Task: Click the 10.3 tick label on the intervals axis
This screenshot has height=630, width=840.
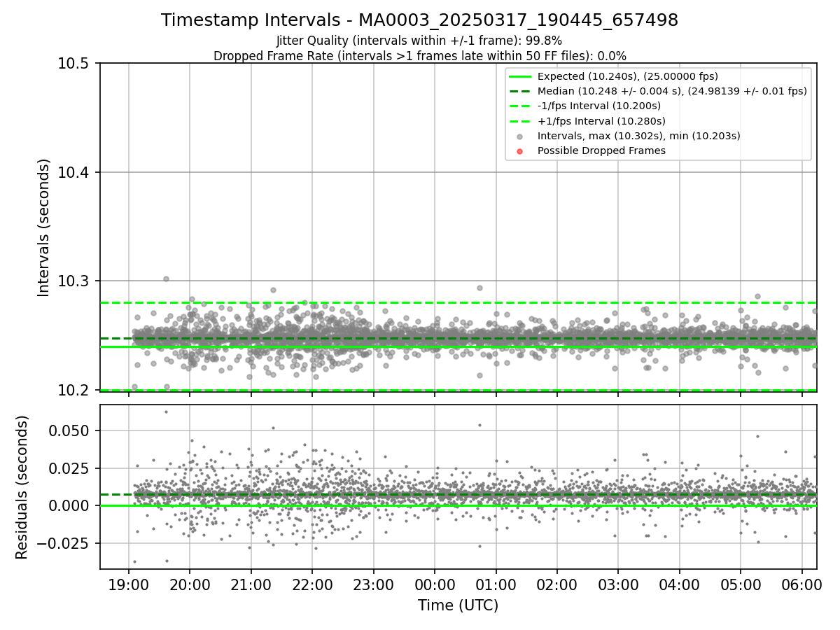Action: [x=74, y=281]
